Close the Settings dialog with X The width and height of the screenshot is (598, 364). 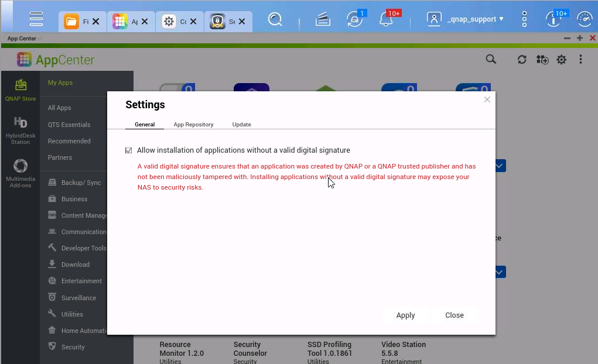point(487,99)
